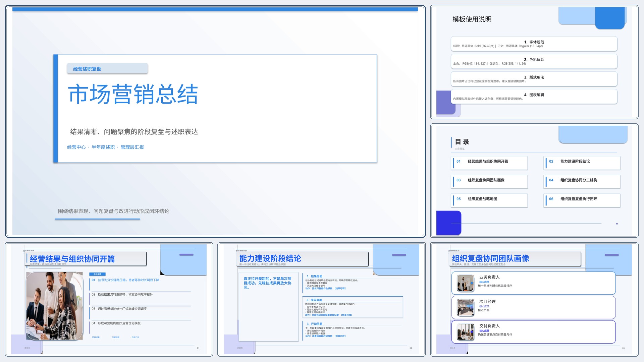
Task: Click list item 04 形成可复制的医疗运营优化模板
Action: click(116, 323)
